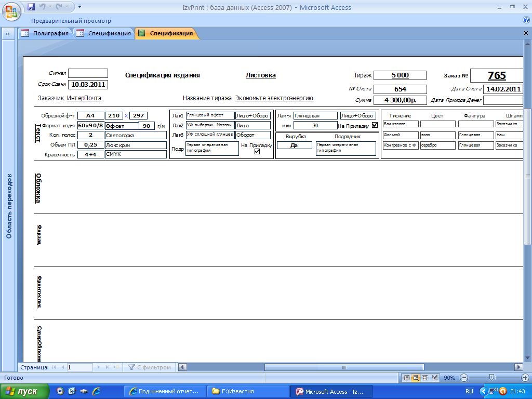The image size is (532, 399).
Task: Click the Красочность value 4+4
Action: 90,154
